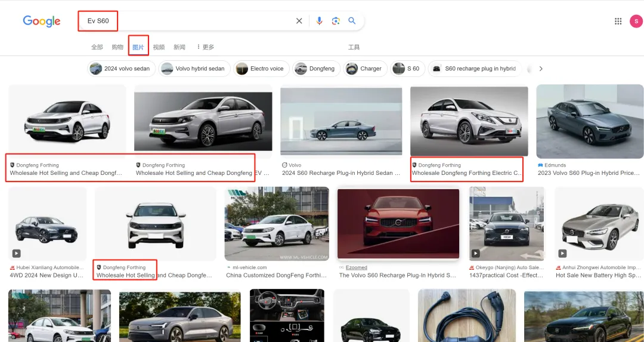Click the magnifying glass search button

tap(352, 21)
